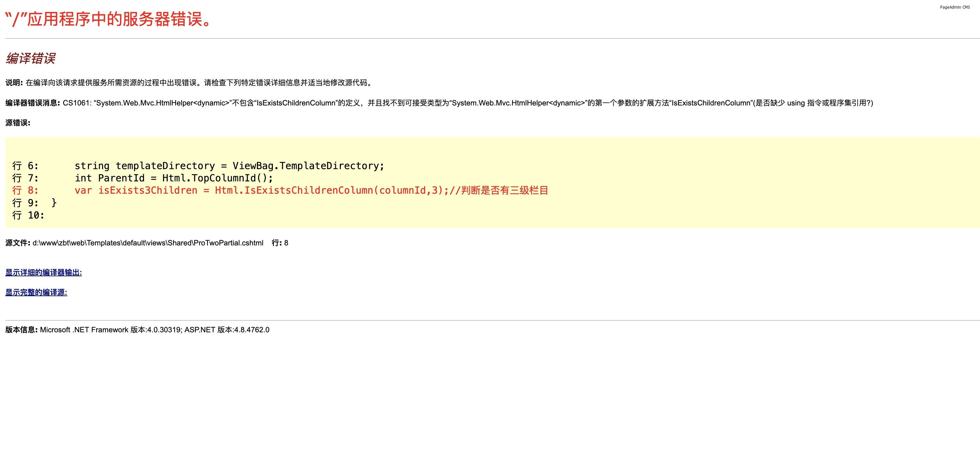Click the 显示详细的编译器输出 link
Screen dimensions: 980x457
click(x=43, y=273)
